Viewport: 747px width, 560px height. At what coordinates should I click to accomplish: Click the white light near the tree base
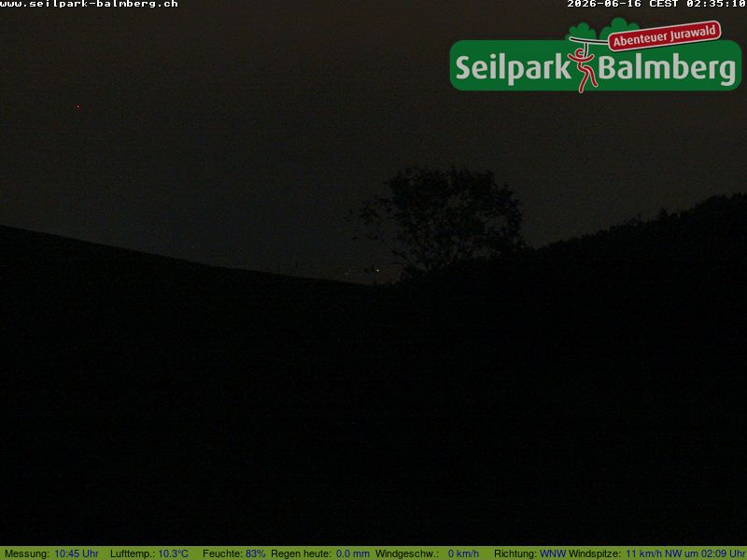[378, 271]
